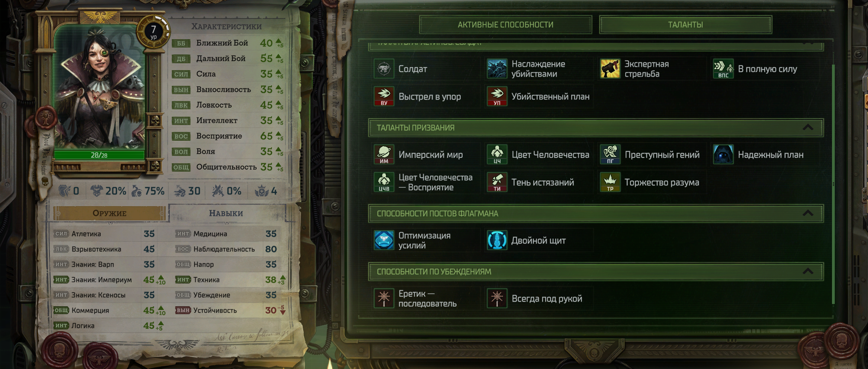The image size is (868, 369).
Task: Open the Имперский мир talent icon
Action: point(384,155)
